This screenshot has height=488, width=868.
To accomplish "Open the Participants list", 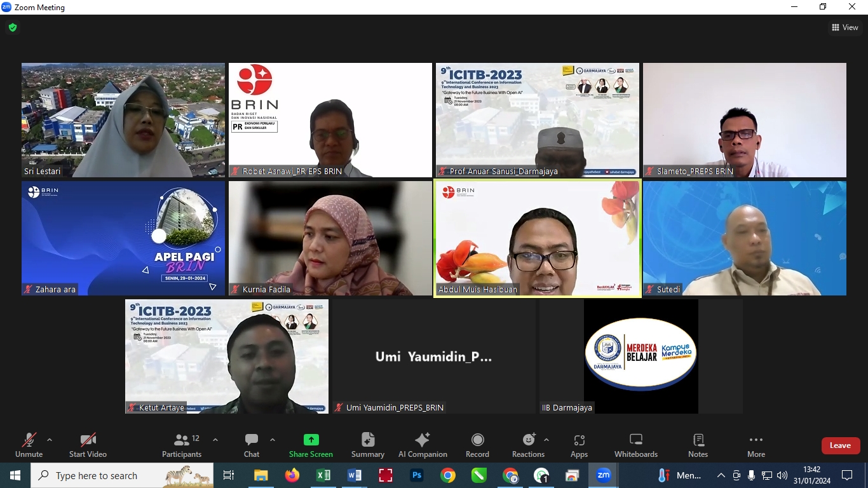I will pos(182,445).
